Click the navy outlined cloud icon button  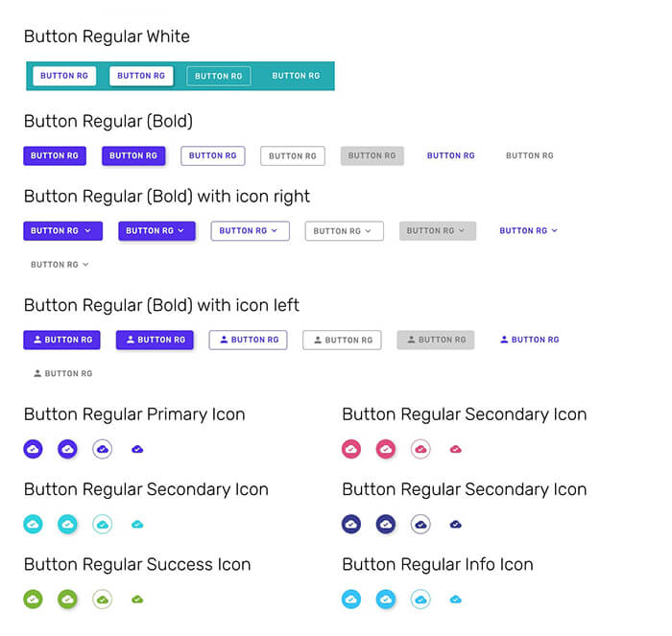(420, 524)
